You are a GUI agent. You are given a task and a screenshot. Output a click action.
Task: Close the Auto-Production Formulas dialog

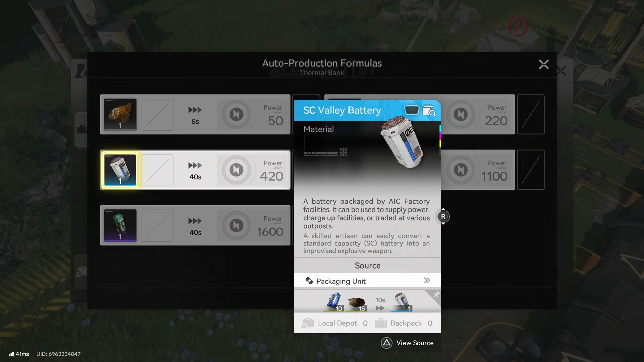pyautogui.click(x=543, y=64)
